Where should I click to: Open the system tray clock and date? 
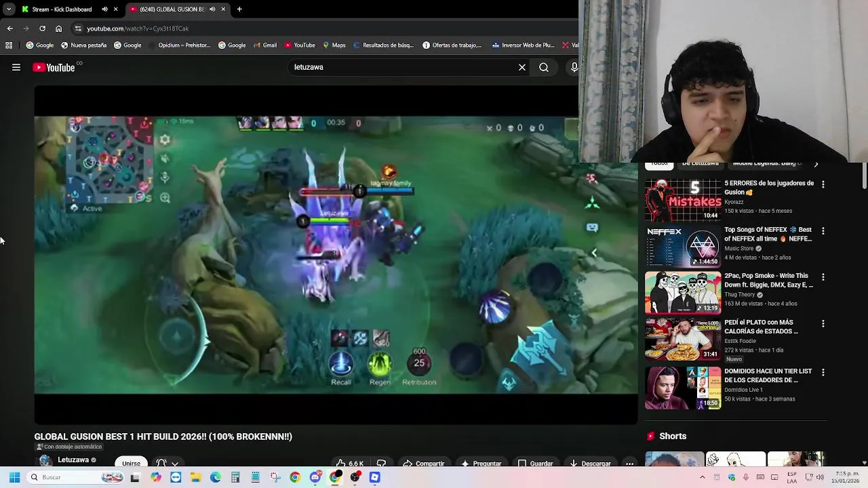click(x=846, y=477)
